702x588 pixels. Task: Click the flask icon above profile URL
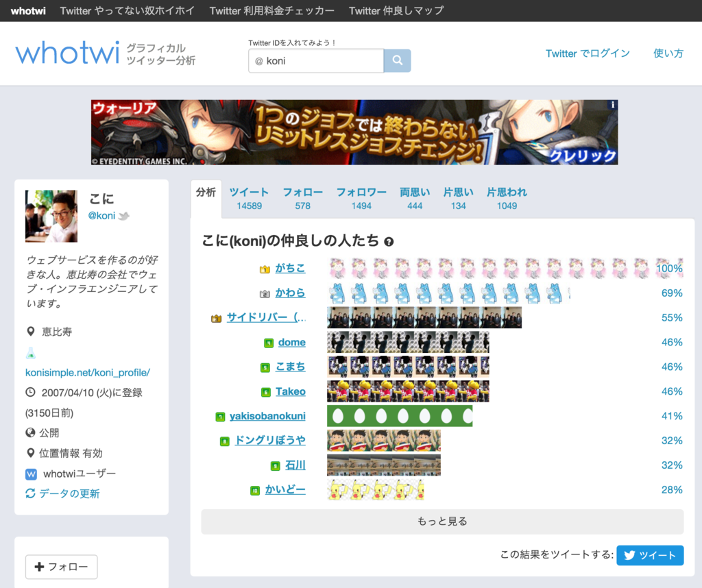click(30, 354)
